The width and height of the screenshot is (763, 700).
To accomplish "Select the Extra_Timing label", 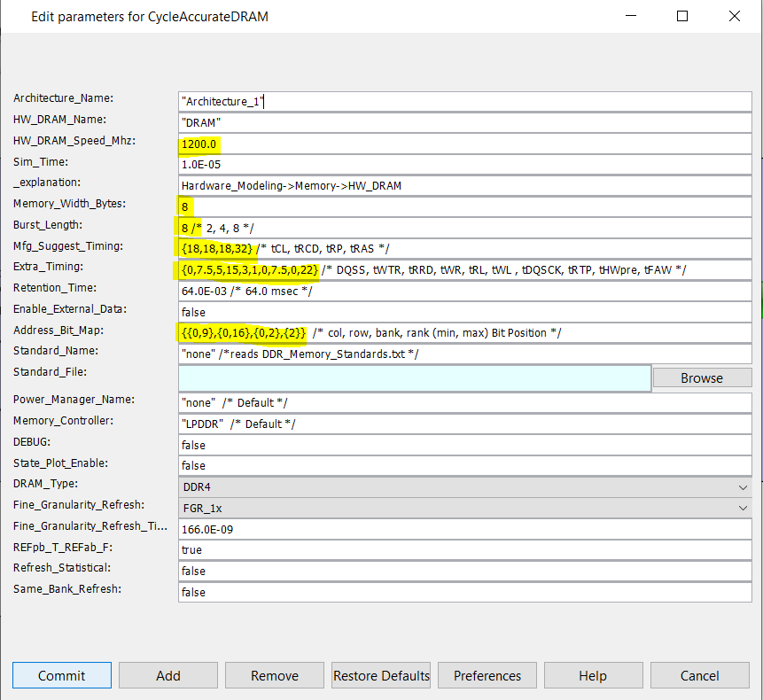I will tap(48, 267).
